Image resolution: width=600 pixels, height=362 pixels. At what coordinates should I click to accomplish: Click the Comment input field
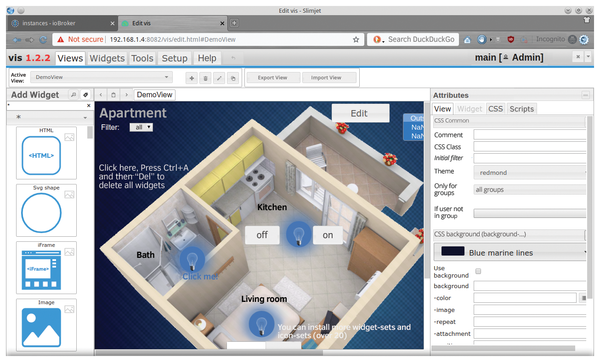(x=530, y=135)
